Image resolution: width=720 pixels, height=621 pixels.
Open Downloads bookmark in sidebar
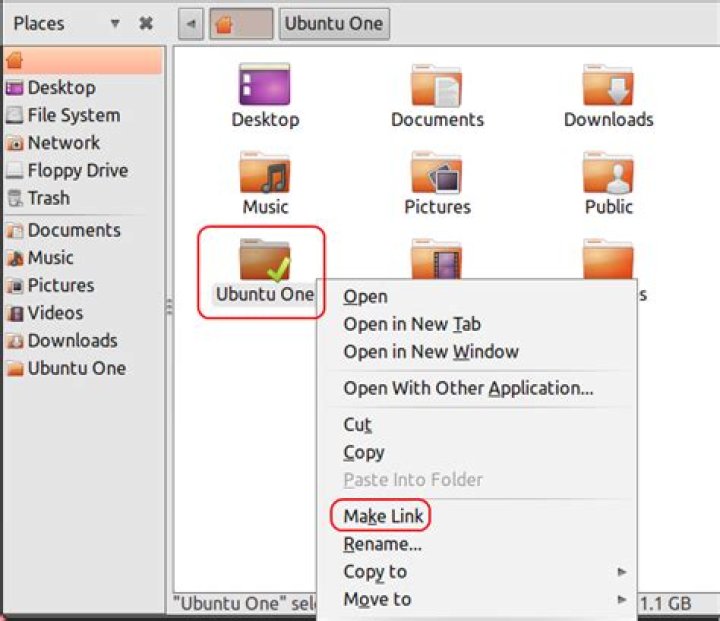[x=62, y=340]
